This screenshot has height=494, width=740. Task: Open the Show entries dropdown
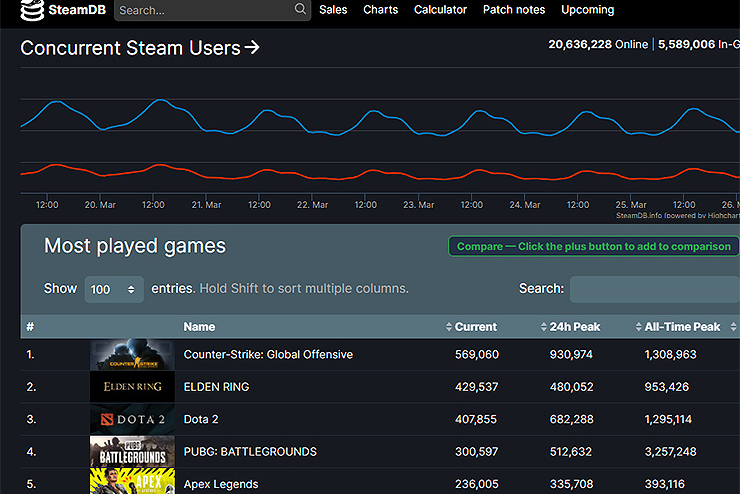114,289
